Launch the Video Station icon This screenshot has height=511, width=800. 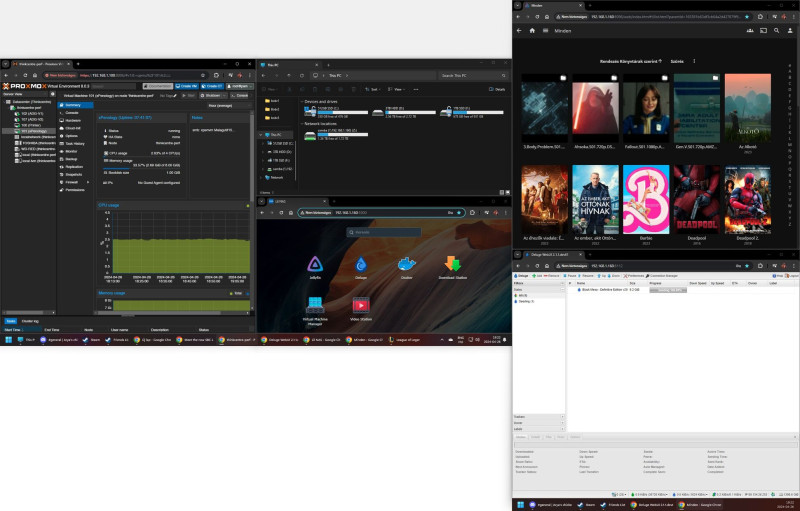click(361, 305)
